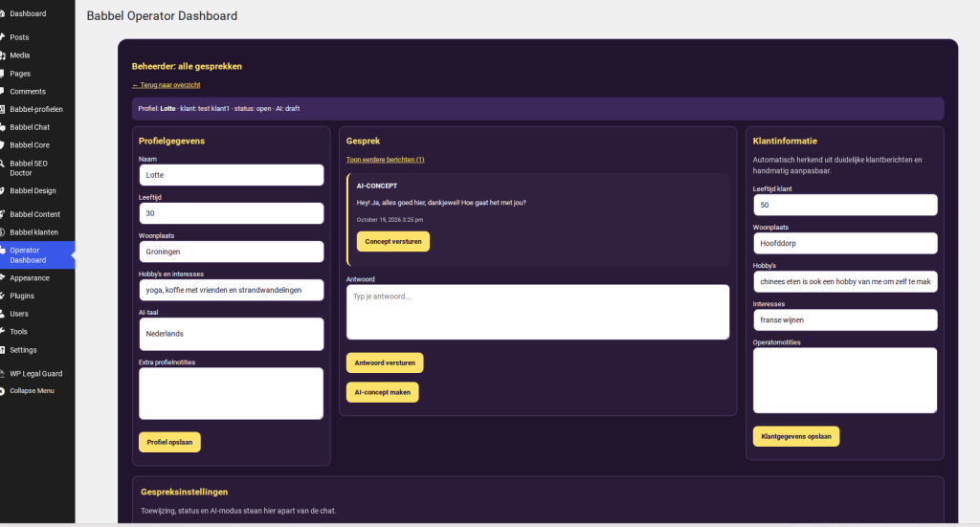Click the profile Woonplaats field with Groningen
This screenshot has height=527, width=980.
[232, 252]
